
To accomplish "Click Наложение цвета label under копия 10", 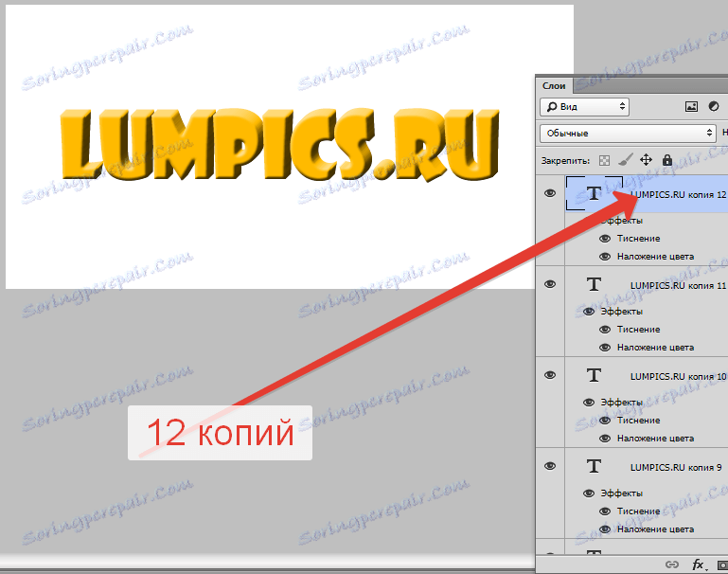I will (x=655, y=439).
